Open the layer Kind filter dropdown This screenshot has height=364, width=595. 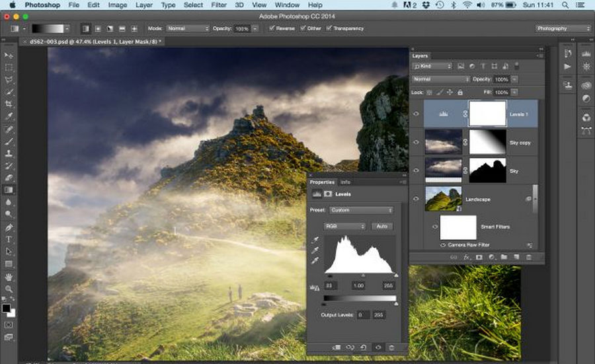click(x=432, y=66)
